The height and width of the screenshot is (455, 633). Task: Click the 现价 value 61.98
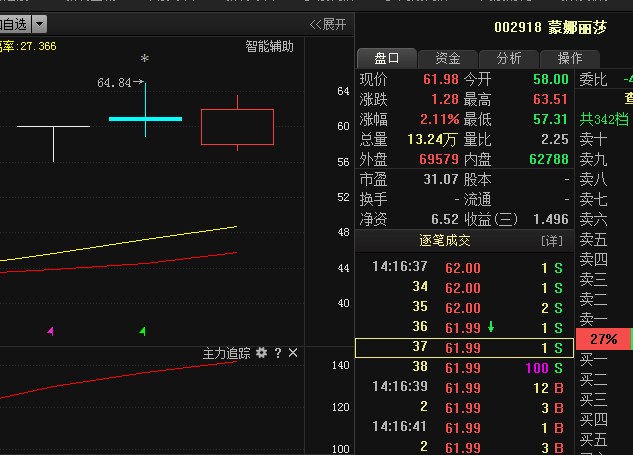[x=440, y=79]
